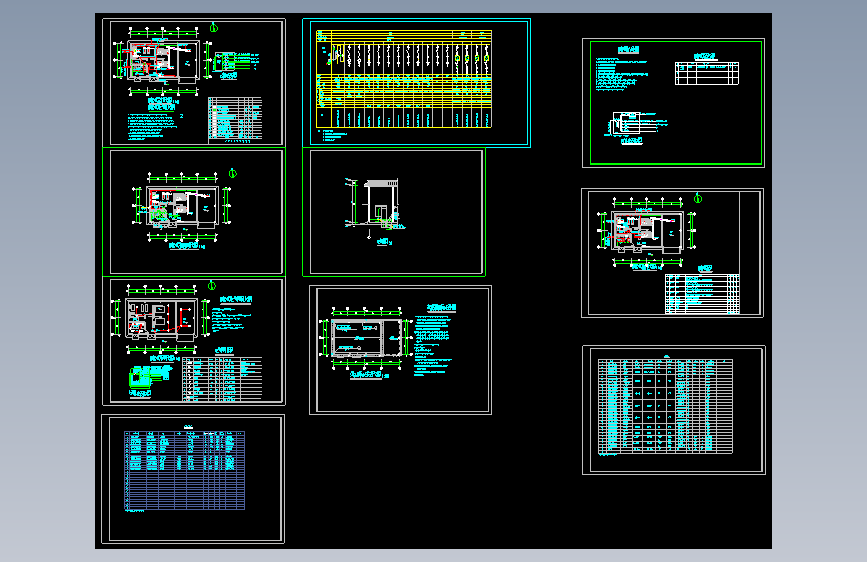Select the small detail diagram in green-bordered sheet

click(x=635, y=125)
